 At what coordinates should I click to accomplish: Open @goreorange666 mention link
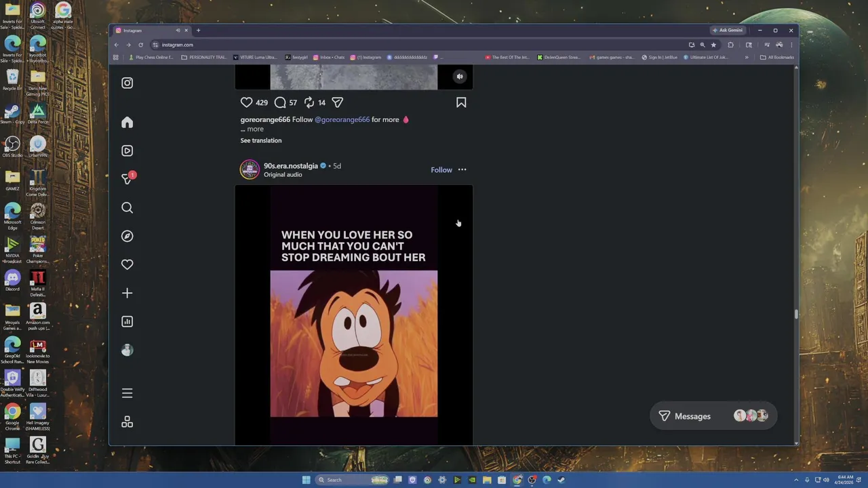pyautogui.click(x=342, y=119)
